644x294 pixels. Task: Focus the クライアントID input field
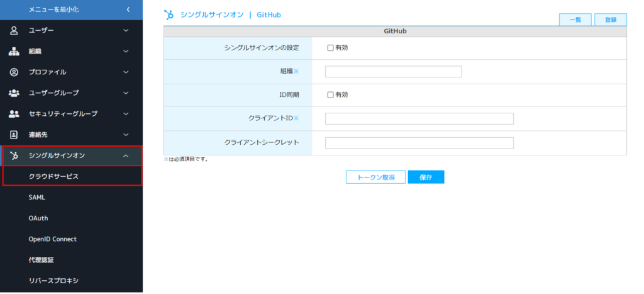[419, 118]
